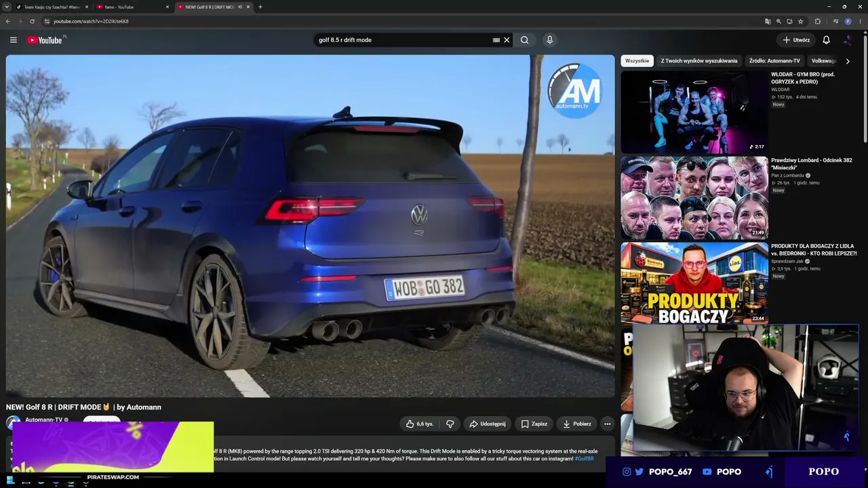Reload the page with the refresh icon
This screenshot has height=488, width=868.
[32, 21]
